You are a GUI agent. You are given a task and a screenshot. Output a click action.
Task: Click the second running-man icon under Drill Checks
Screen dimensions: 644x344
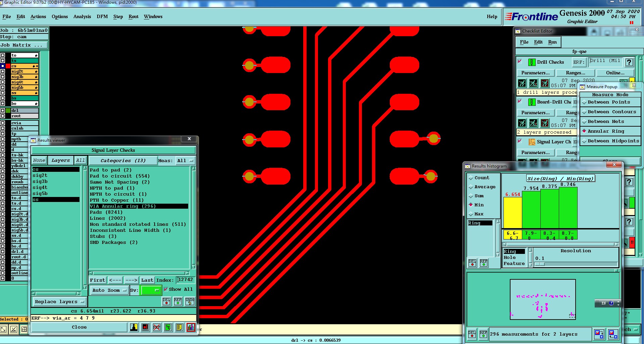[533, 83]
